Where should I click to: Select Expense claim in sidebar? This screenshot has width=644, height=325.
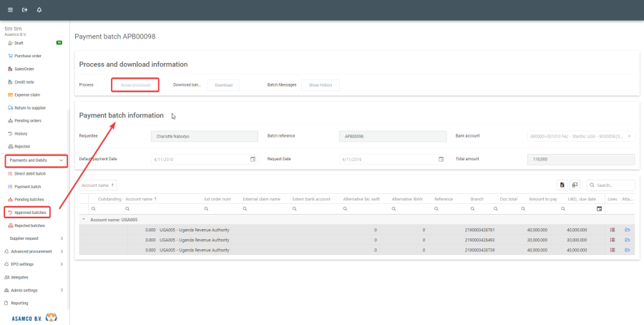(27, 94)
